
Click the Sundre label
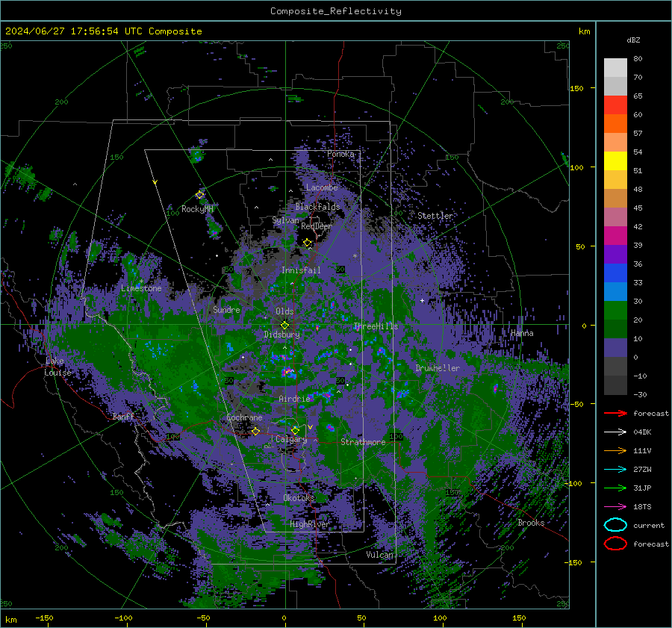(x=226, y=309)
